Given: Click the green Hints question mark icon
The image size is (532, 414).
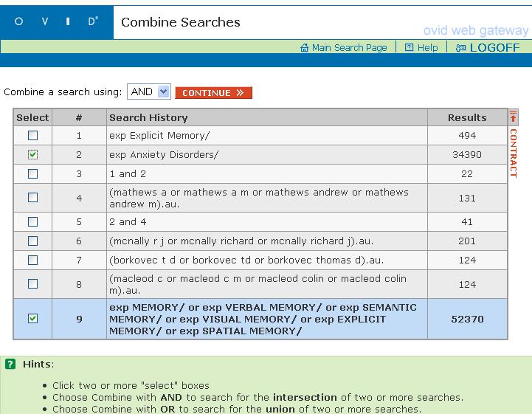Looking at the screenshot, I should coord(10,364).
